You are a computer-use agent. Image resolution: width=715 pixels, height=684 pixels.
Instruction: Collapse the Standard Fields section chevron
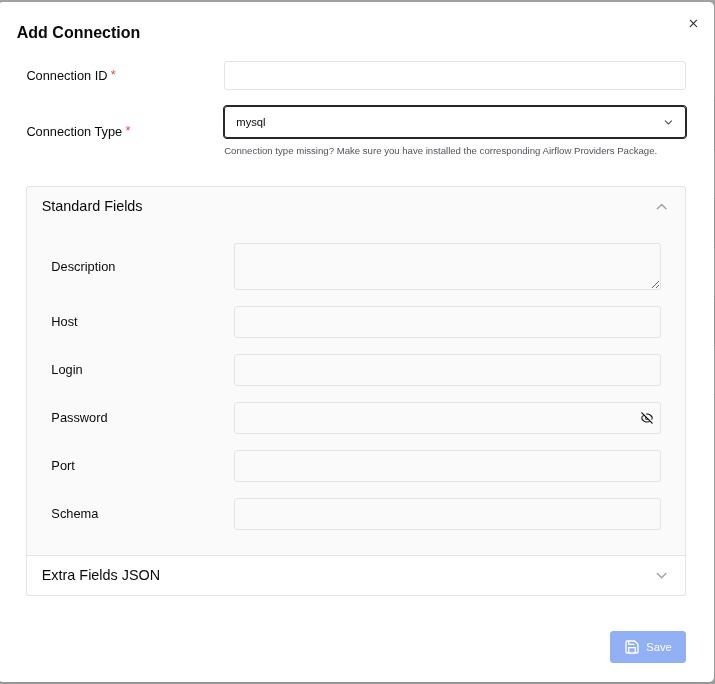pyautogui.click(x=661, y=207)
